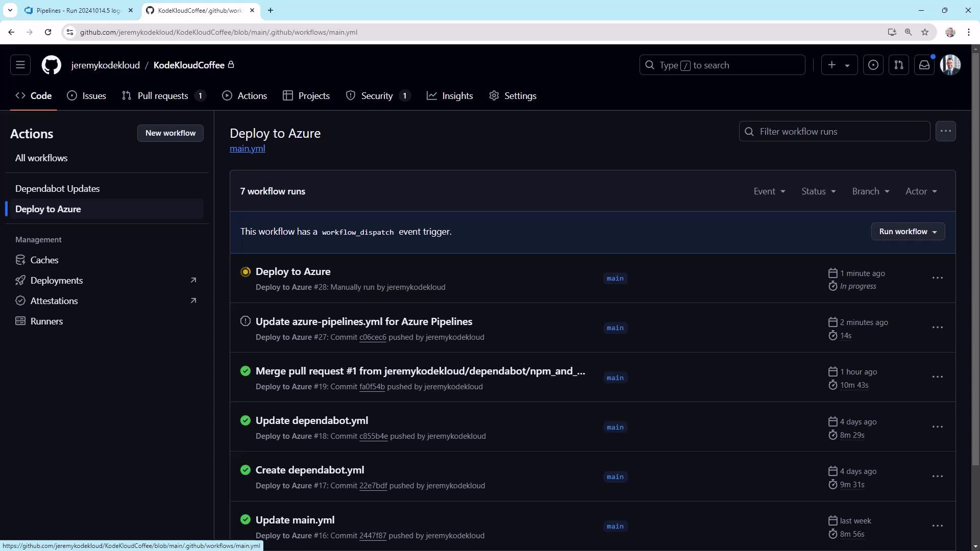Select All workflows in sidebar
This screenshot has height=551, width=980.
click(x=104, y=158)
